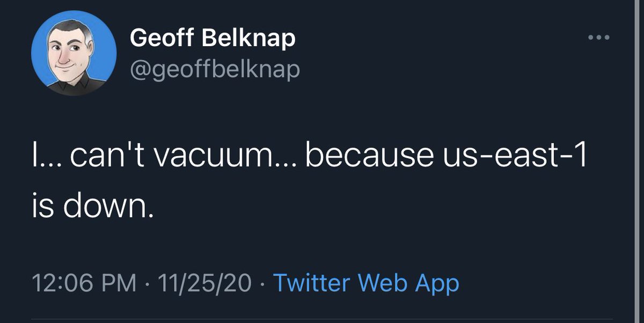Click the 11/25/20 tweet date

coord(204,283)
